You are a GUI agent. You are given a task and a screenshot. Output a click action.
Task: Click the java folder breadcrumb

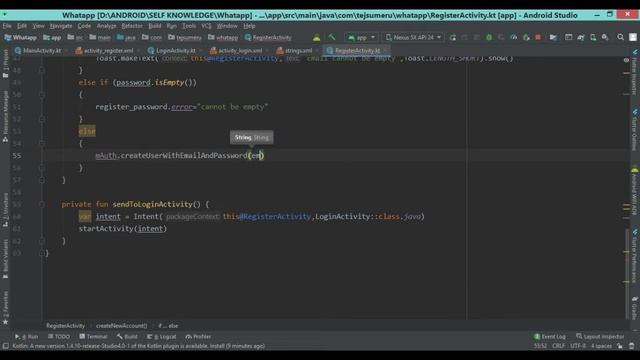pos(126,38)
